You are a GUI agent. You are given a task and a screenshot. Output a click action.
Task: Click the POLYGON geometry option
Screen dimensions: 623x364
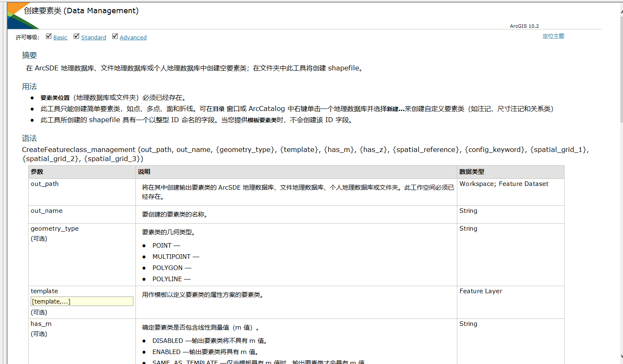coord(172,268)
